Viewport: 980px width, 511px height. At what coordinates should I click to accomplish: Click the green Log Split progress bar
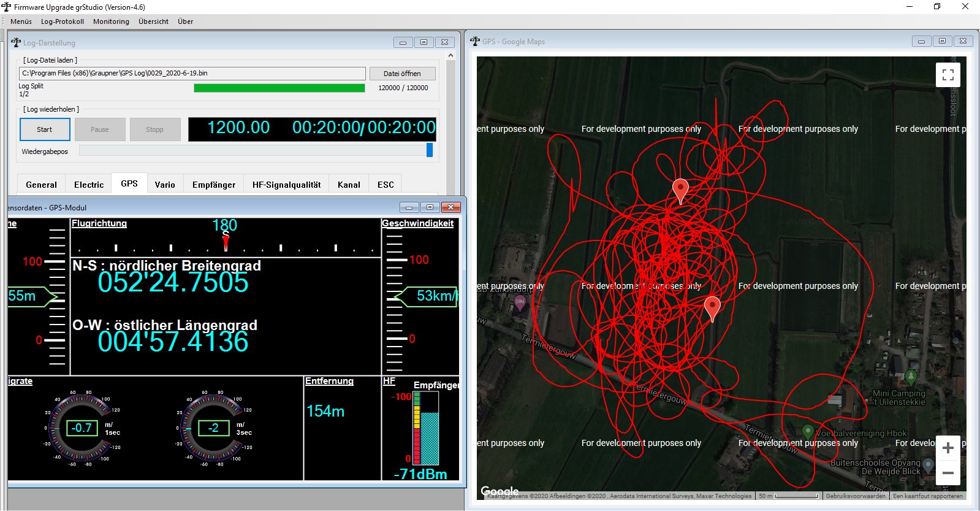pos(279,88)
